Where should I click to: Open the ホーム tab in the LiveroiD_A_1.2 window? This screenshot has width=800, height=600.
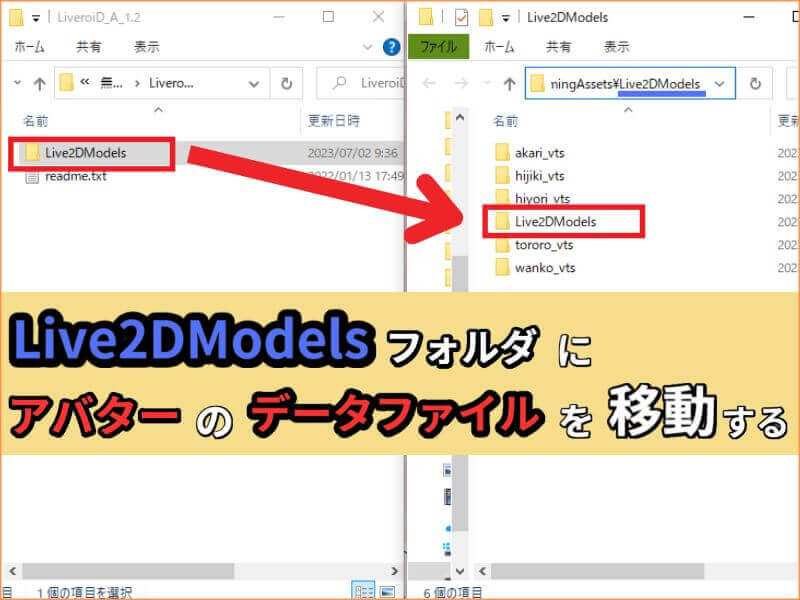click(30, 47)
